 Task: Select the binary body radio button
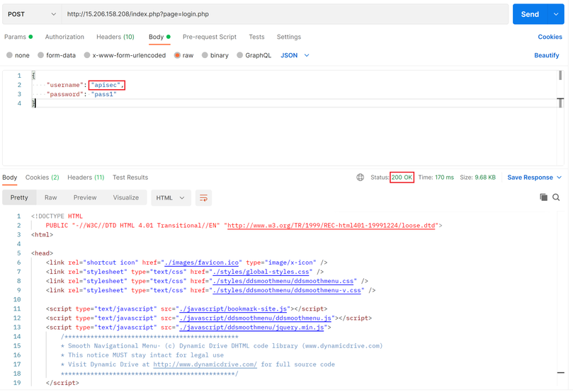205,55
